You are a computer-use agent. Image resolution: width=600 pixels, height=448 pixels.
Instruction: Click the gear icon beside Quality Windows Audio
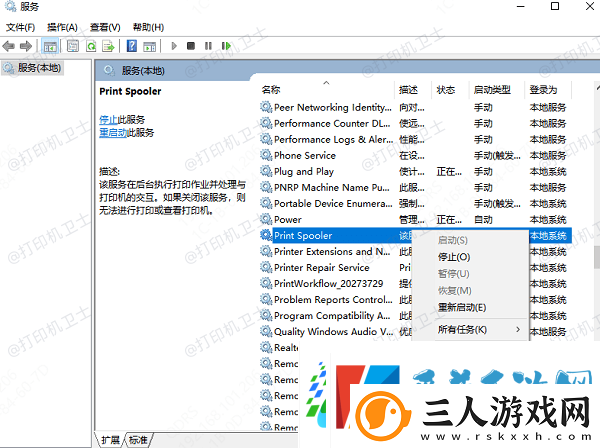(266, 331)
